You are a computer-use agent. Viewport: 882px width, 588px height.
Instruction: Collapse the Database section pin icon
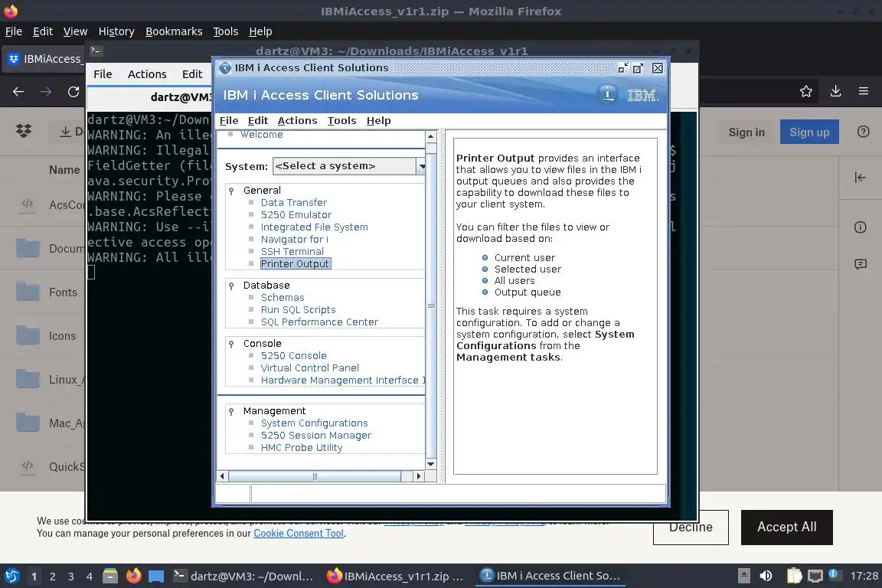tap(231, 286)
